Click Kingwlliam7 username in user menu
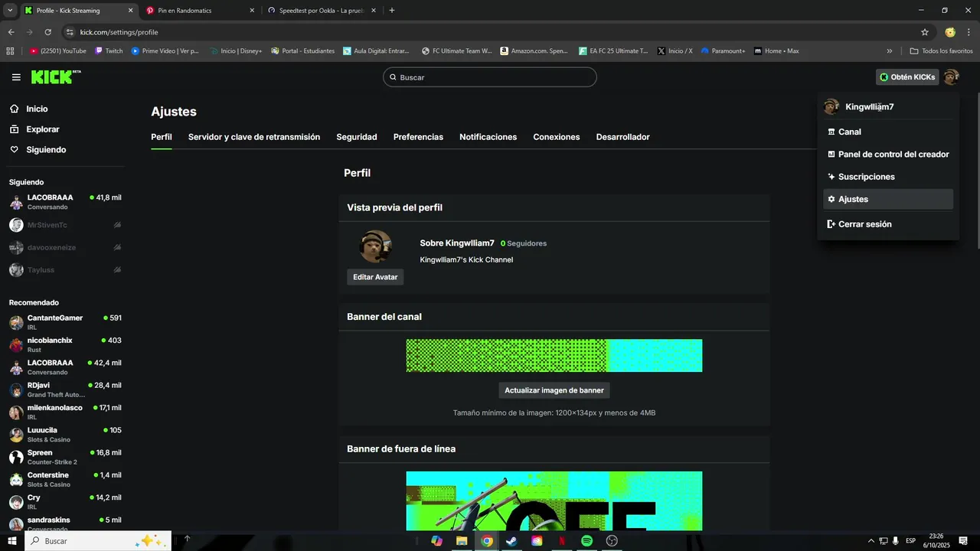 [x=869, y=107]
